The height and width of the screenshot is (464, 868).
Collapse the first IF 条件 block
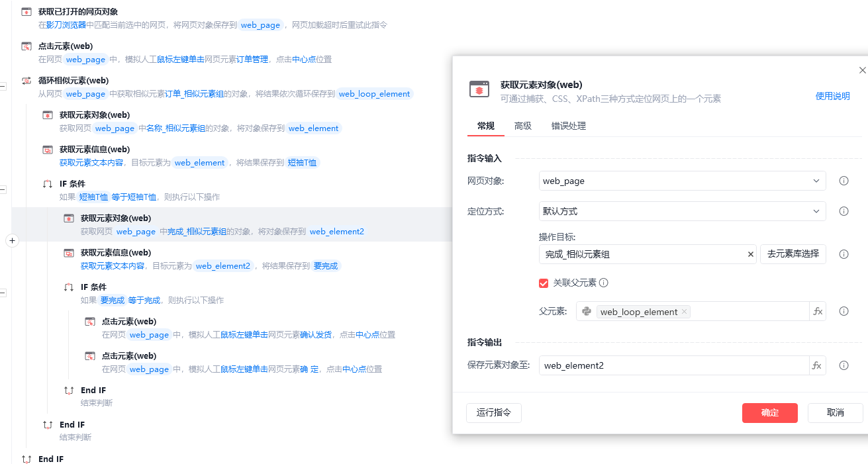(x=3, y=189)
